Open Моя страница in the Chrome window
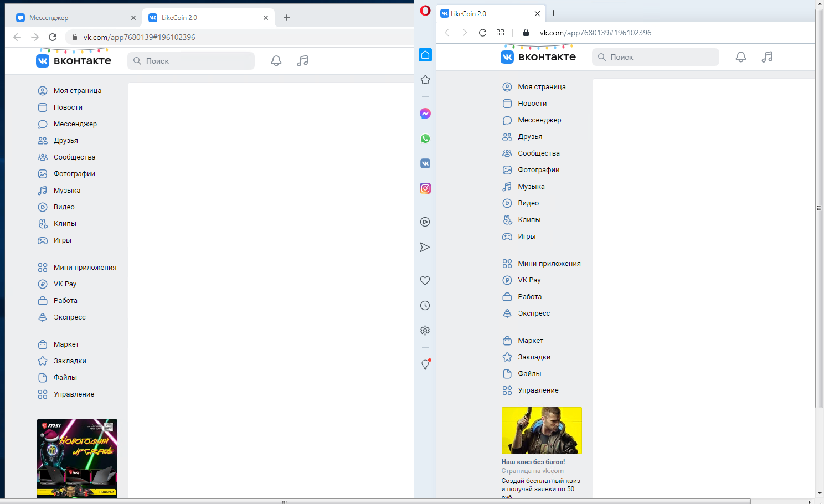This screenshot has height=504, width=824. point(78,91)
